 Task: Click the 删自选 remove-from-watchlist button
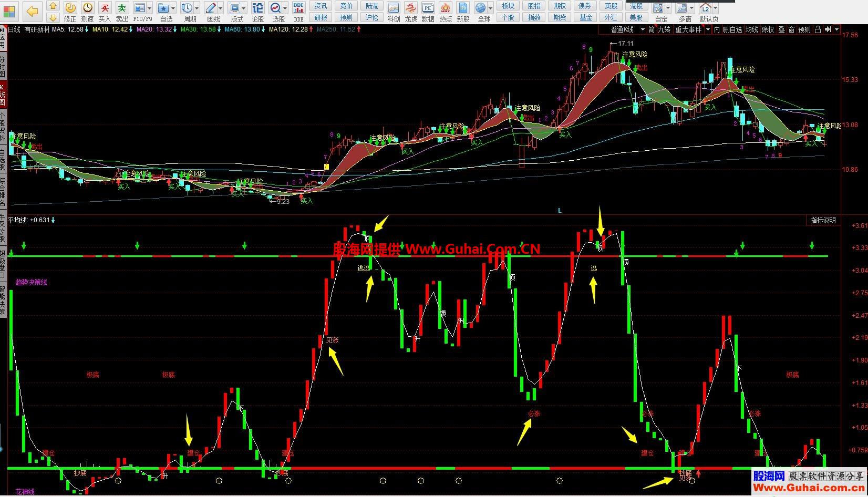click(732, 30)
